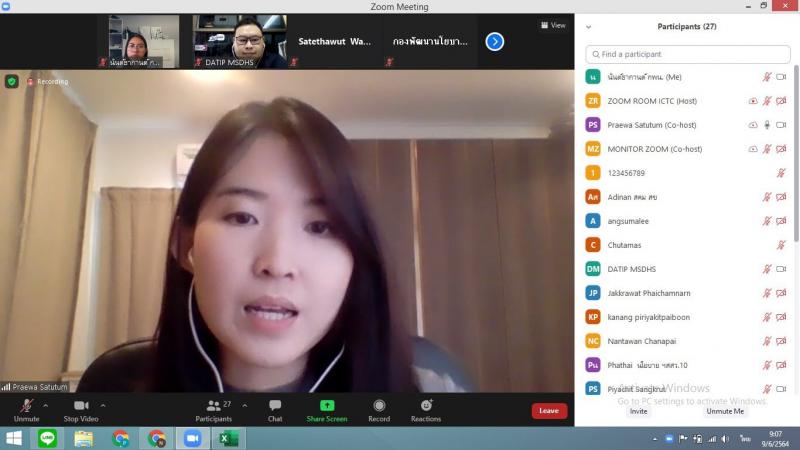Click recording icon on ZOOM ROOM ICTC row
Screen dimensions: 800x450
[x=753, y=101]
